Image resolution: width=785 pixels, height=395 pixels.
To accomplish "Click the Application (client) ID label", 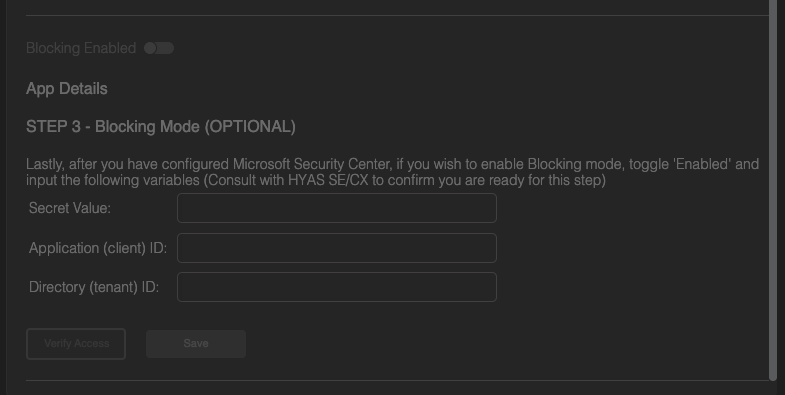I will click(x=98, y=248).
